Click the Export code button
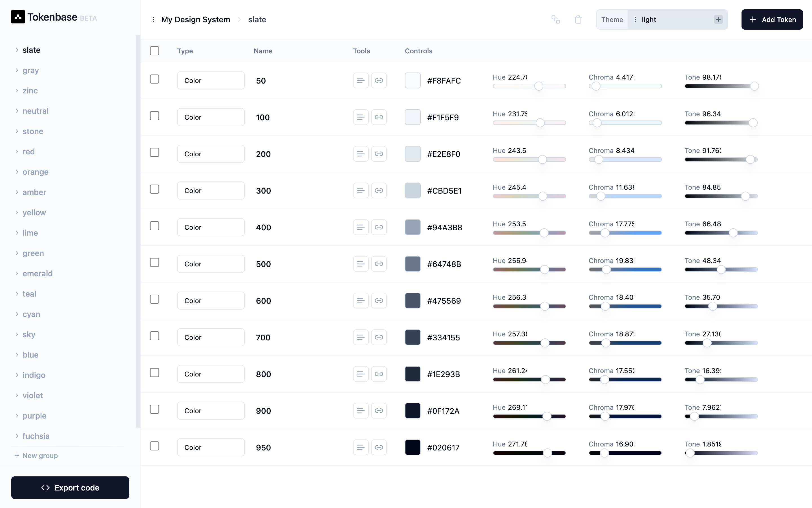Image resolution: width=812 pixels, height=508 pixels. tap(70, 487)
